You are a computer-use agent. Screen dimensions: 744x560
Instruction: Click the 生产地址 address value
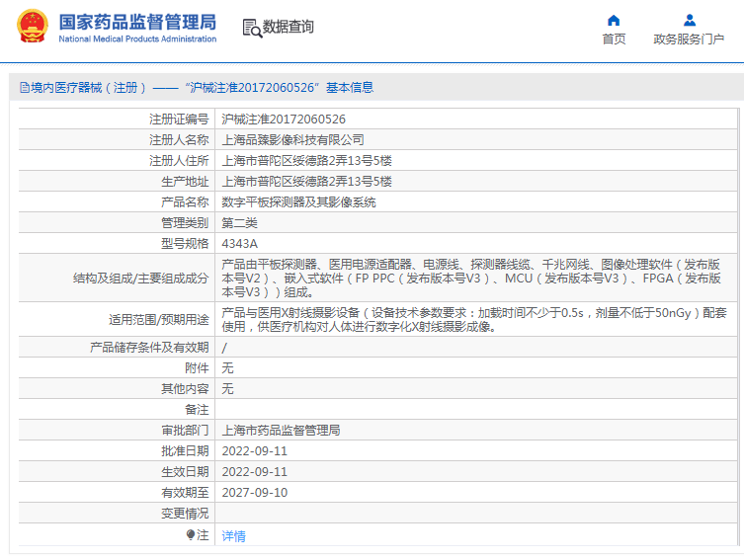click(306, 182)
